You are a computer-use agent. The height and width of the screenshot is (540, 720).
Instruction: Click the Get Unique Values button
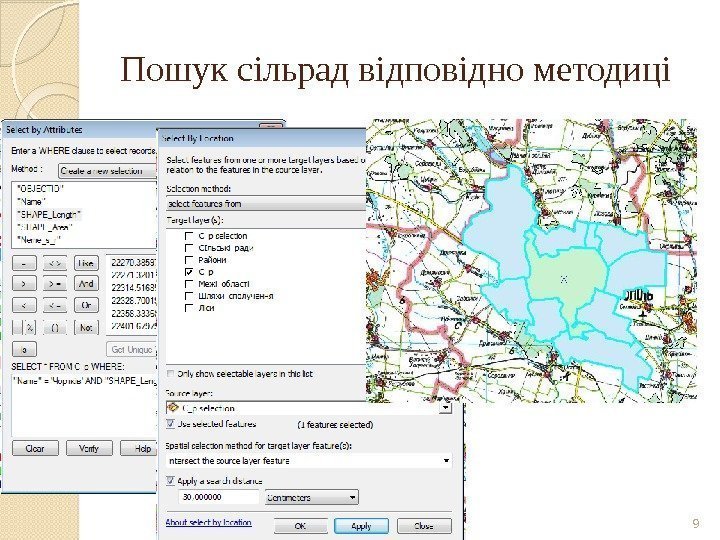[x=132, y=349]
